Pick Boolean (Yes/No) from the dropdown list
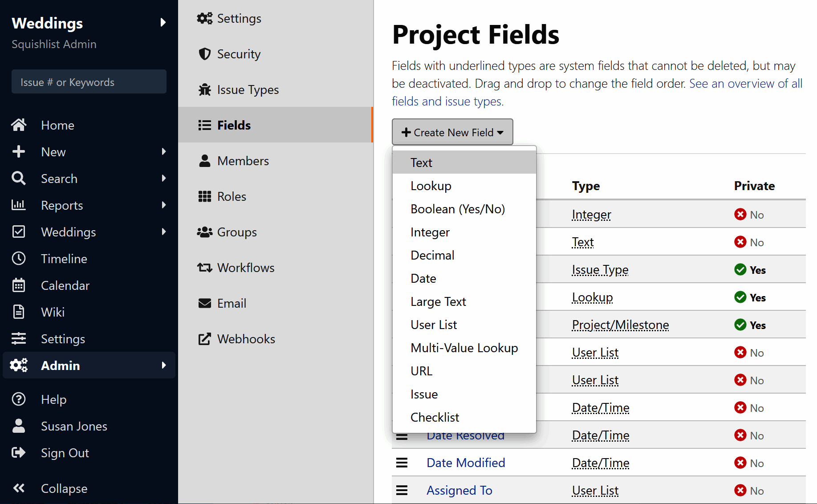The width and height of the screenshot is (817, 504). [457, 209]
